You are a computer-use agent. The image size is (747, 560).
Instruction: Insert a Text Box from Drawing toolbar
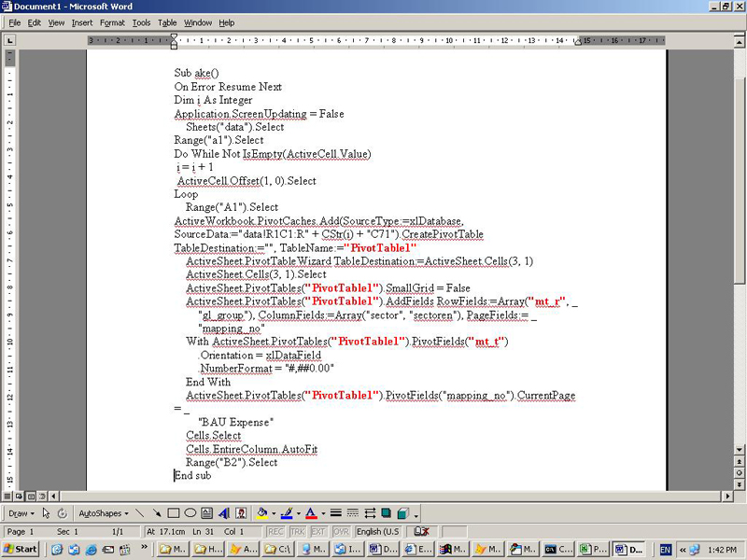[x=206, y=513]
